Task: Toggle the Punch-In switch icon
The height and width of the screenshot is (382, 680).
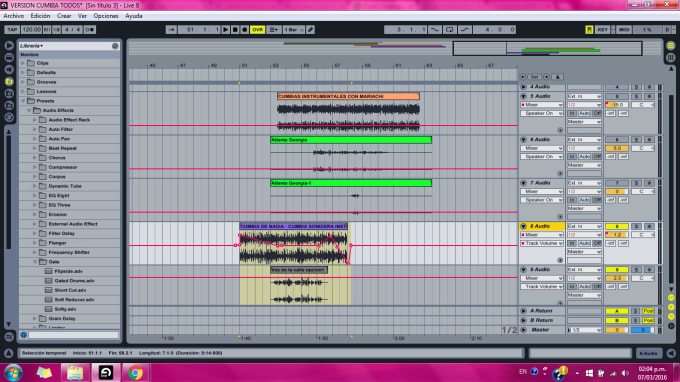Action: tap(435, 29)
